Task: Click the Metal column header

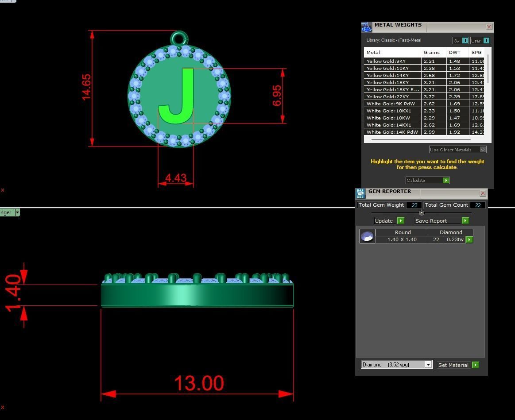Action: [x=392, y=52]
